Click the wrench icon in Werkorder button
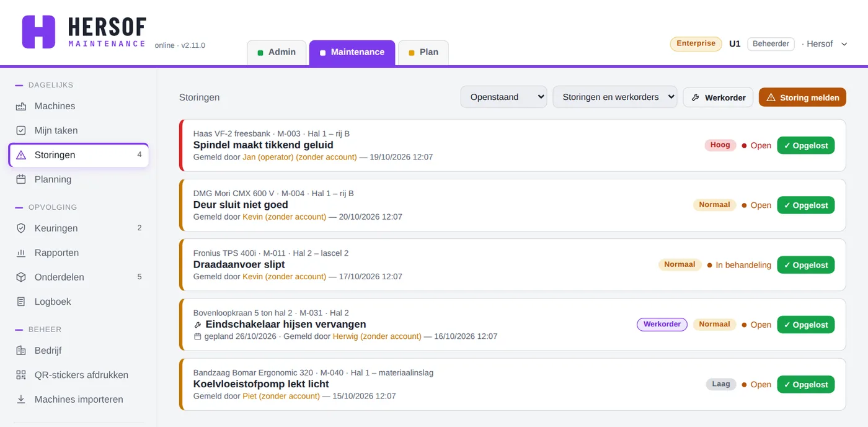This screenshot has width=868, height=427. [696, 97]
